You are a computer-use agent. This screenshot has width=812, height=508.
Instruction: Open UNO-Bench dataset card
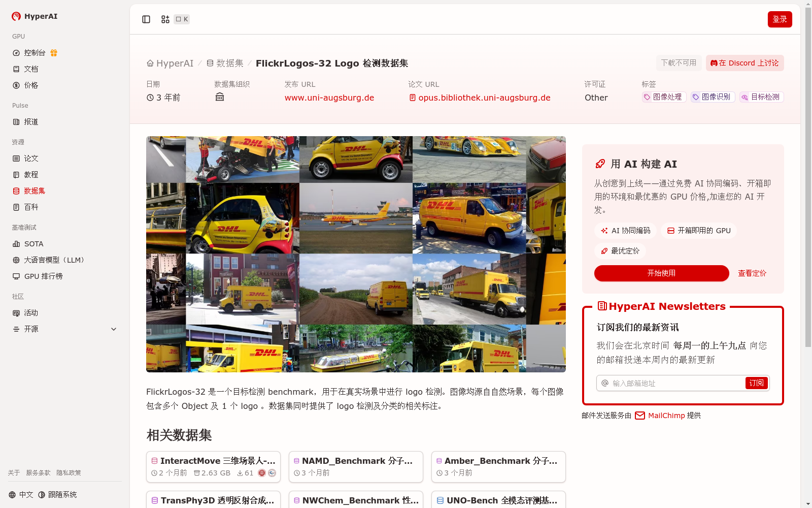click(x=498, y=499)
